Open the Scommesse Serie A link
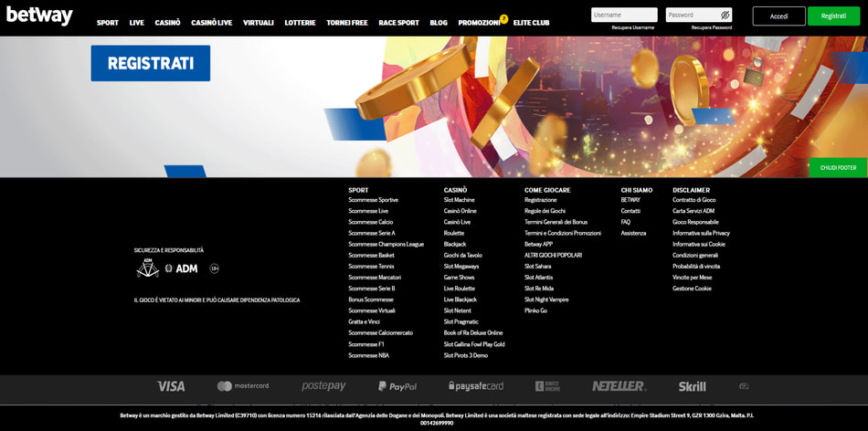 pyautogui.click(x=372, y=233)
